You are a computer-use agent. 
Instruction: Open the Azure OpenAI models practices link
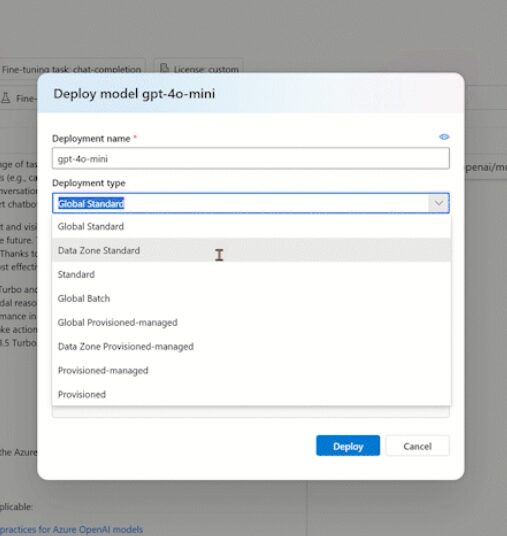(71, 529)
